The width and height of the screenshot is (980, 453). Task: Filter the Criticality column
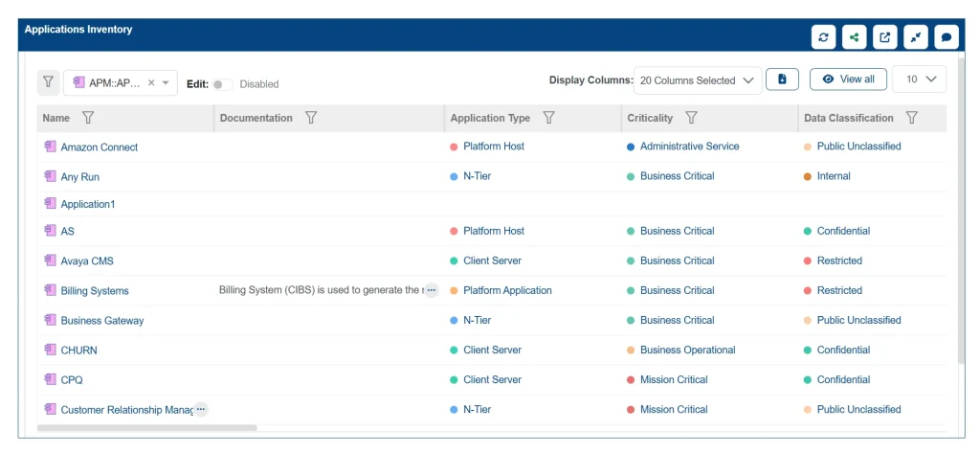[x=691, y=118]
